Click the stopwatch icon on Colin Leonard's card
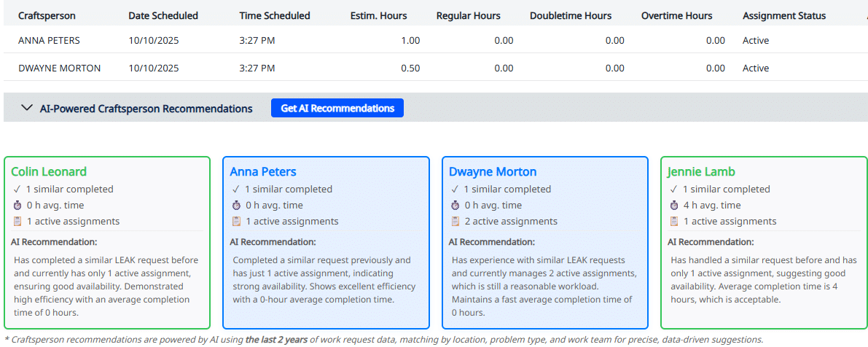868x347 pixels. (x=17, y=206)
